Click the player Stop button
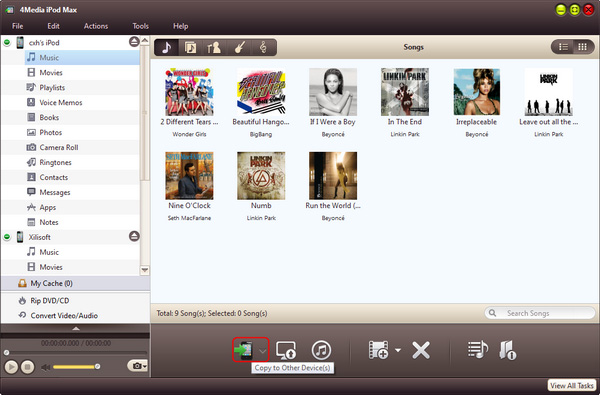Screen dimensions: 600x395 (28, 367)
